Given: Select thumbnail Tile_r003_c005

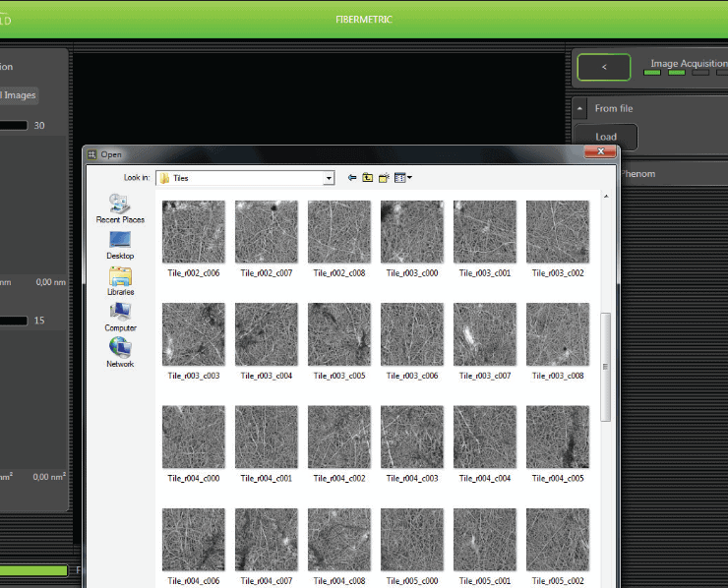Looking at the screenshot, I should (x=339, y=334).
